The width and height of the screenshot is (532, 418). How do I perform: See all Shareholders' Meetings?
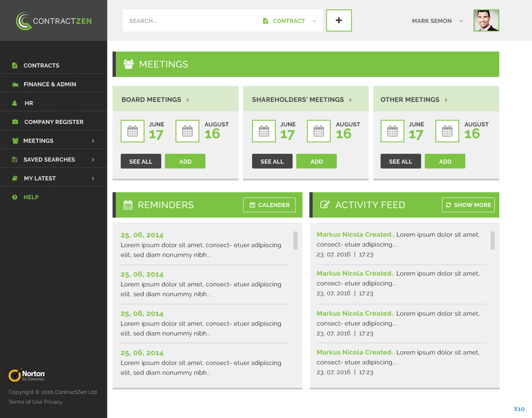point(272,161)
